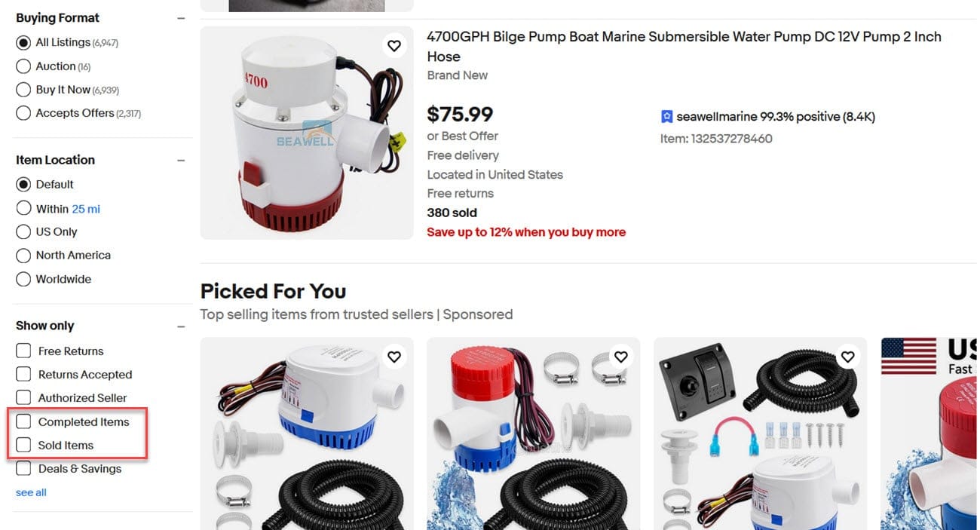Viewport: 980px width, 530px height.
Task: Favorite the red-top pump item heart icon
Action: tap(620, 357)
